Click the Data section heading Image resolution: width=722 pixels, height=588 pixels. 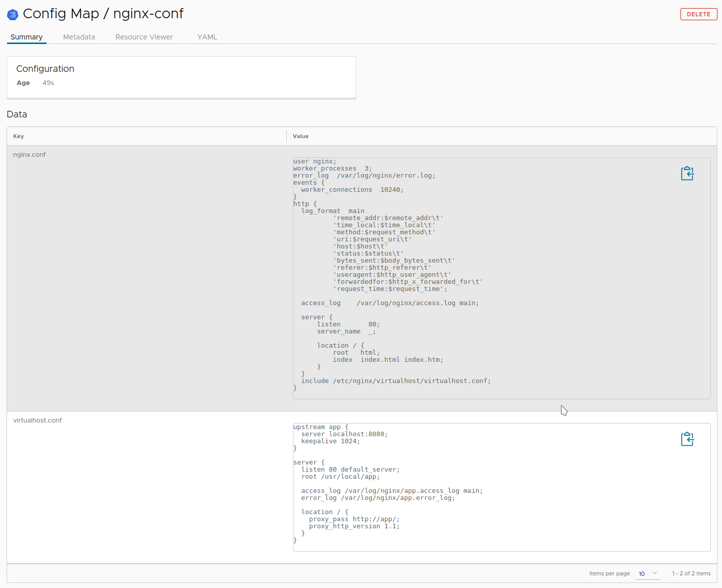point(17,114)
